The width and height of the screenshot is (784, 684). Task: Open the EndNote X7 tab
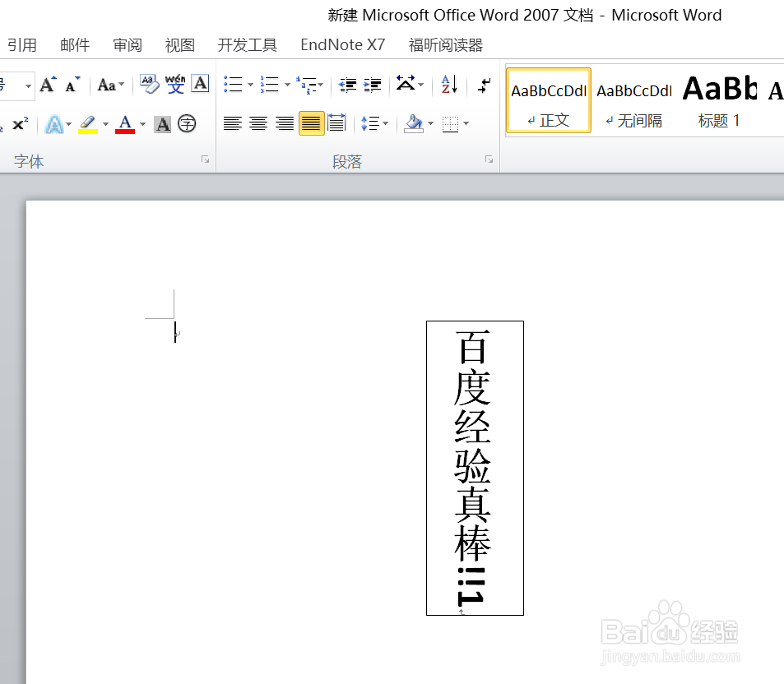(x=342, y=44)
